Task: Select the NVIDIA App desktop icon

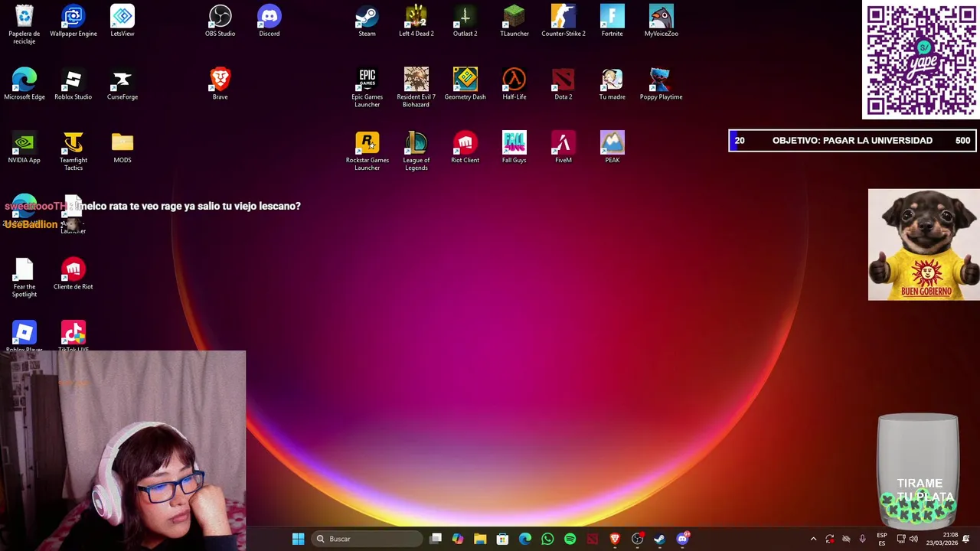Action: click(24, 148)
